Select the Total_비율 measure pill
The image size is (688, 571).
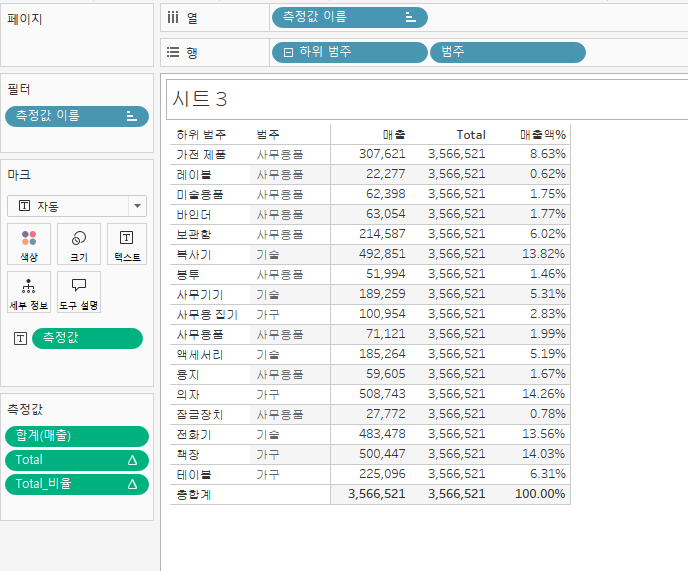pos(77,484)
